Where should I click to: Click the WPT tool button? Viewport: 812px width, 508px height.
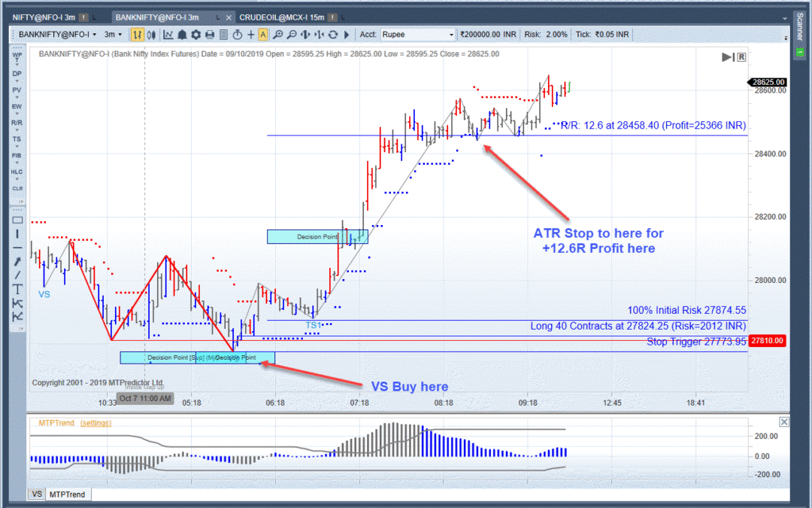click(x=17, y=56)
